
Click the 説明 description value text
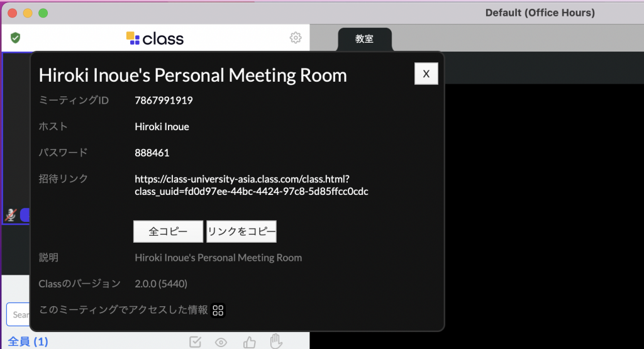click(218, 257)
